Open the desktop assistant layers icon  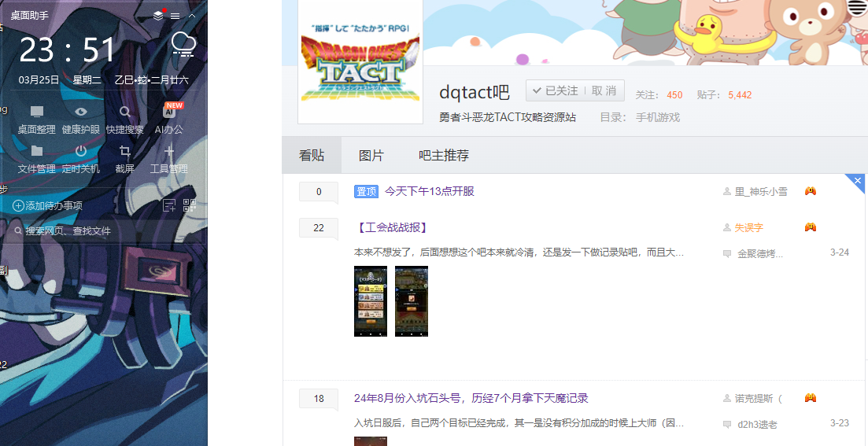tap(159, 16)
